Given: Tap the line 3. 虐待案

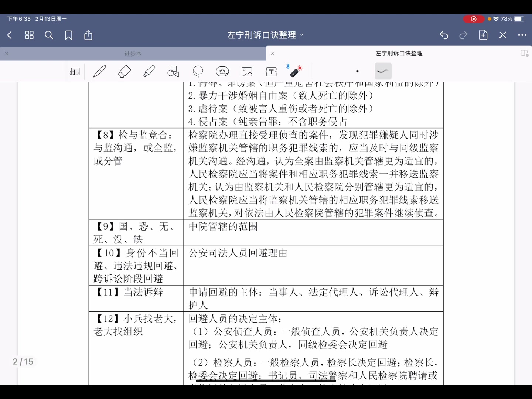Looking at the screenshot, I should 281,109.
